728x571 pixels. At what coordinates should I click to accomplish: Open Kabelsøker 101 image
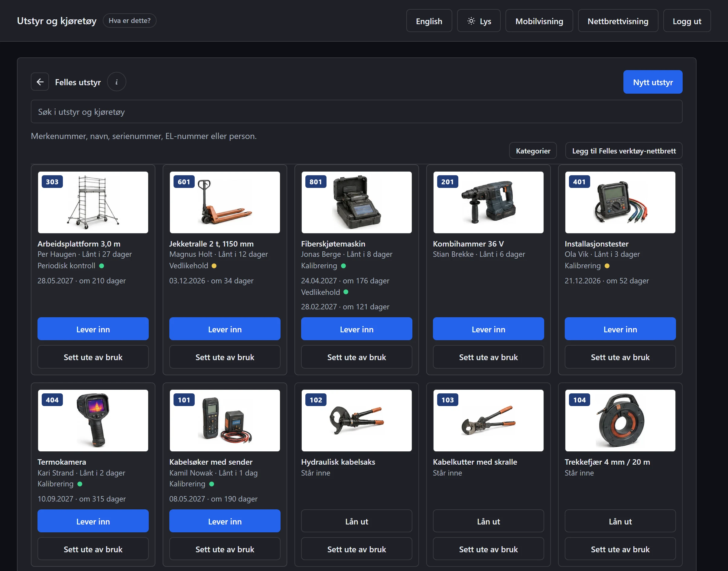coord(225,421)
